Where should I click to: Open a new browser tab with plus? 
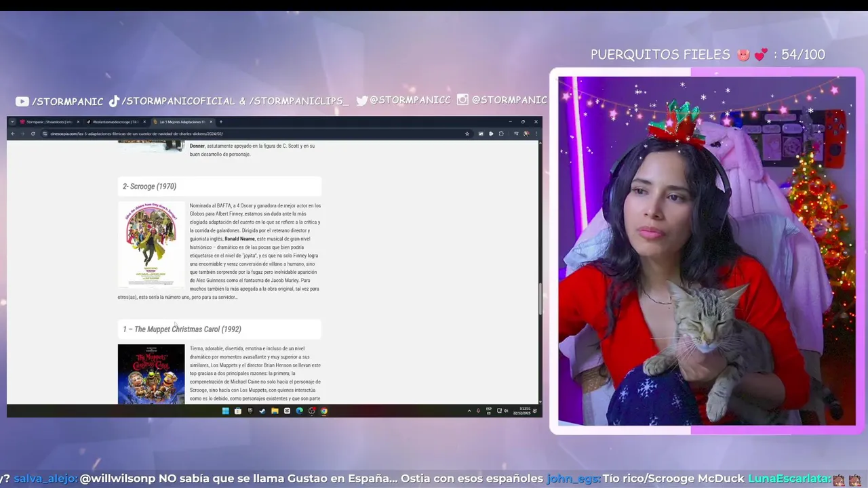tap(221, 122)
